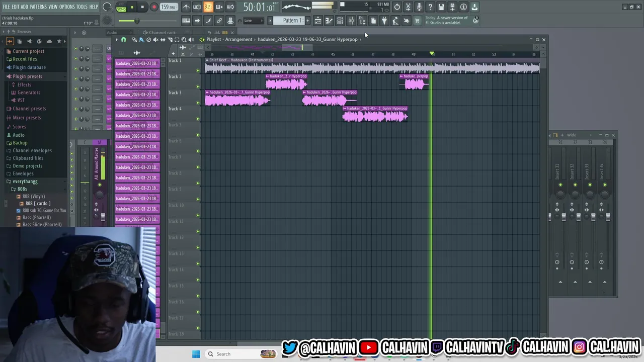Screen dimensions: 644x362
Task: Open the Current project browser folder
Action: (28, 51)
